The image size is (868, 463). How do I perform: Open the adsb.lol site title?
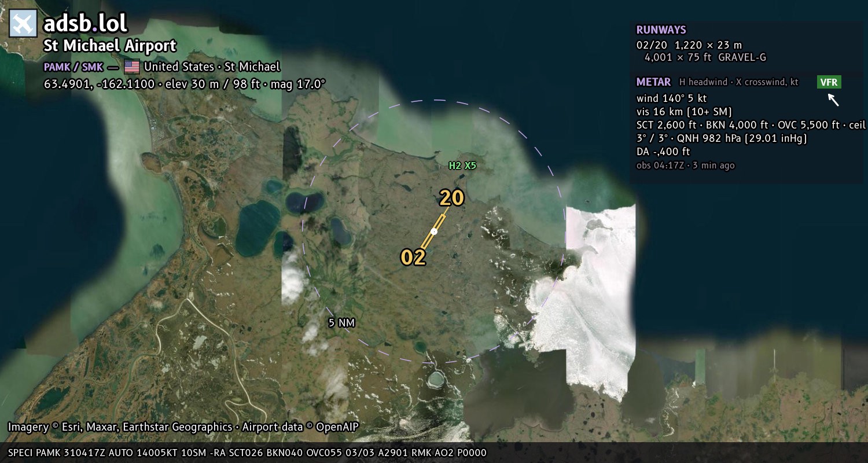click(x=85, y=24)
